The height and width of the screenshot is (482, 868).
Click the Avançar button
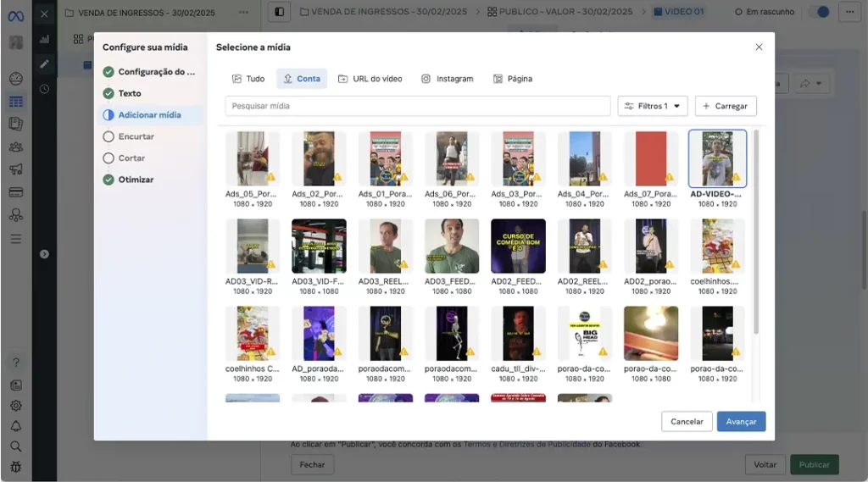coord(741,422)
